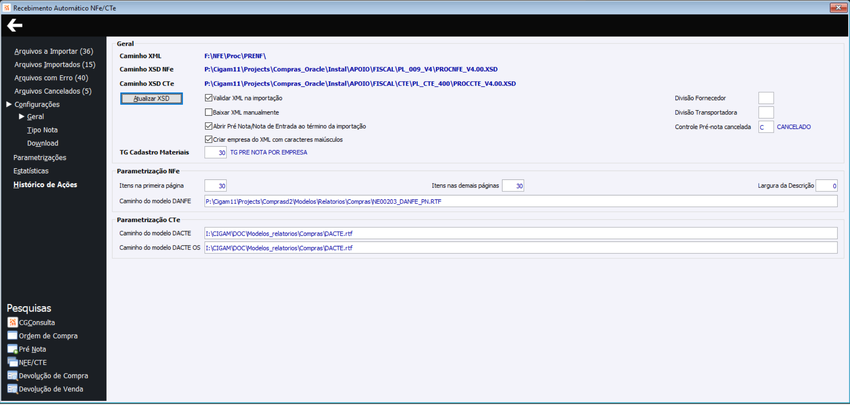
Task: Select Tipo Nota under Configurações
Action: (42, 130)
